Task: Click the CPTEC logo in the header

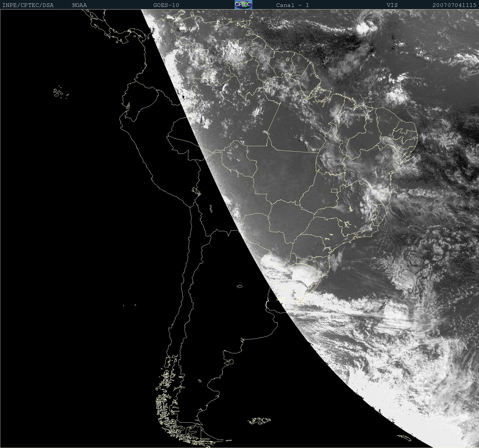Action: tap(243, 5)
